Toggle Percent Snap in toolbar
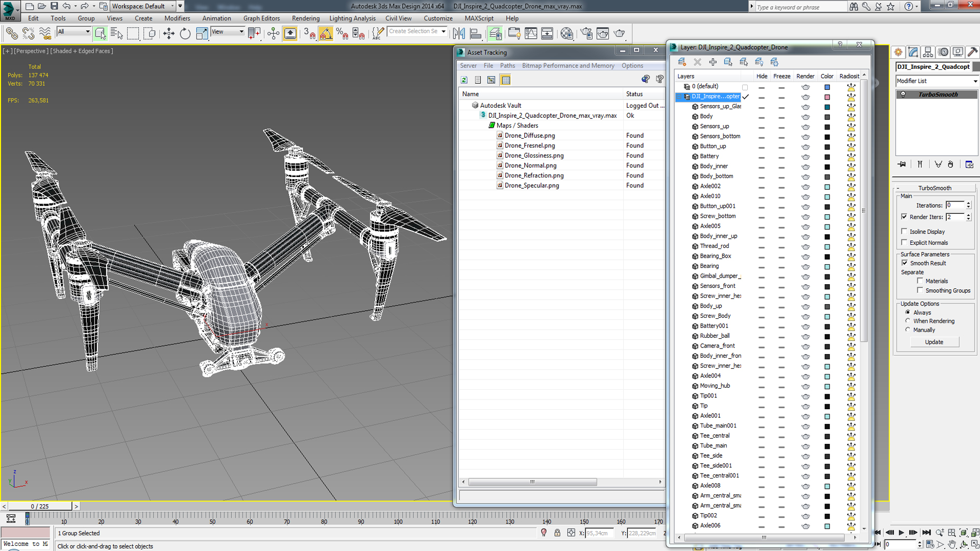 click(342, 34)
